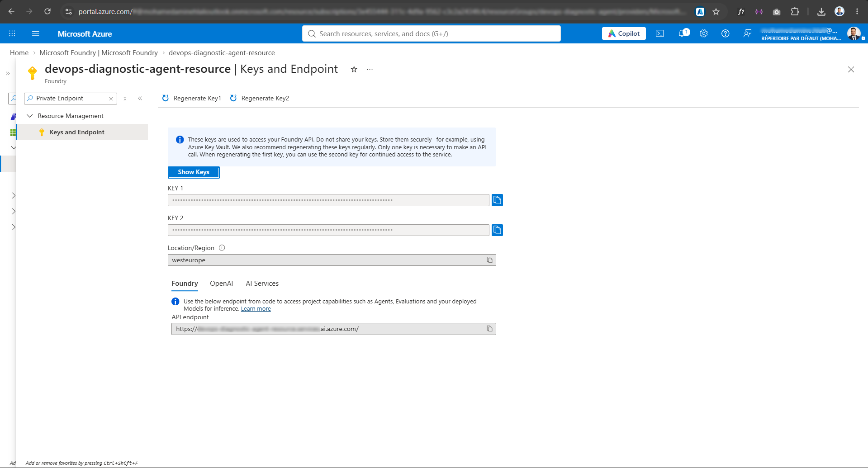This screenshot has height=468, width=868.
Task: Select Keys and Endpoint menu item
Action: coord(82,132)
